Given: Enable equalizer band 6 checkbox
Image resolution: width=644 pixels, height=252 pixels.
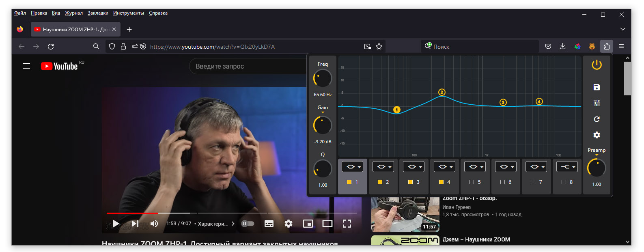Looking at the screenshot, I should pos(502,182).
